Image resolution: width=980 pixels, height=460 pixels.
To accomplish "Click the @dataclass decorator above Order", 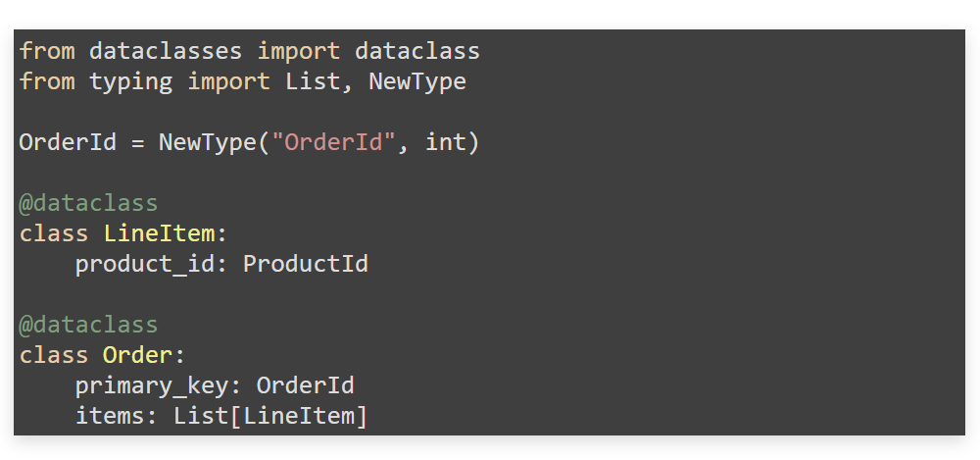I will 89,325.
